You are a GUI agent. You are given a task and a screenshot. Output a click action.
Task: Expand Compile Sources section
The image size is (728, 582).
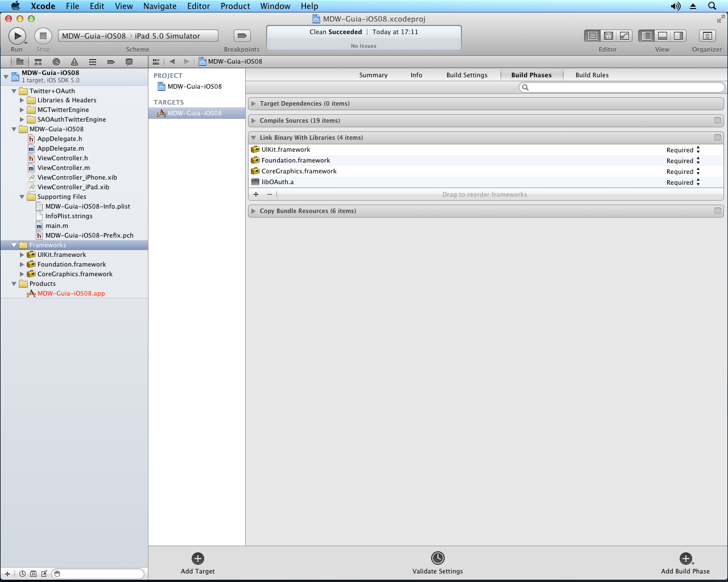254,120
